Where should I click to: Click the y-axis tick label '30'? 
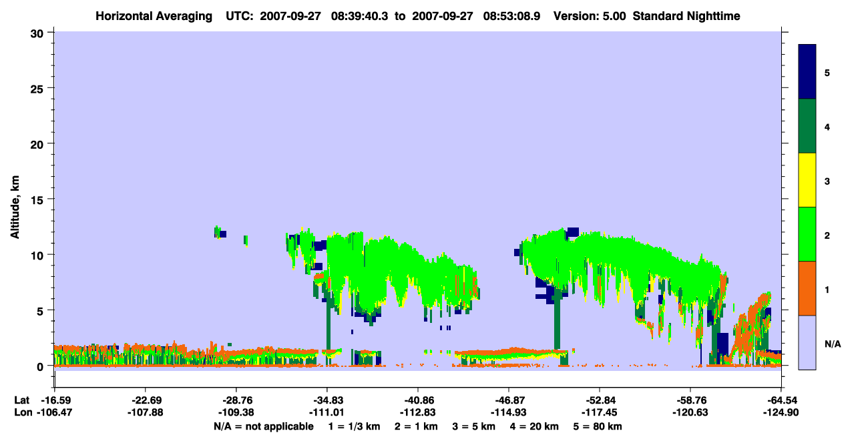tap(39, 33)
